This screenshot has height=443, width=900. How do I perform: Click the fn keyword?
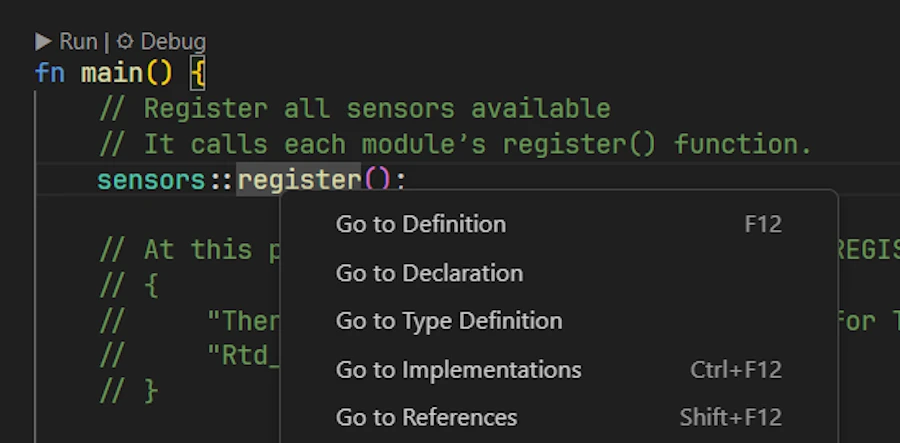pyautogui.click(x=50, y=73)
